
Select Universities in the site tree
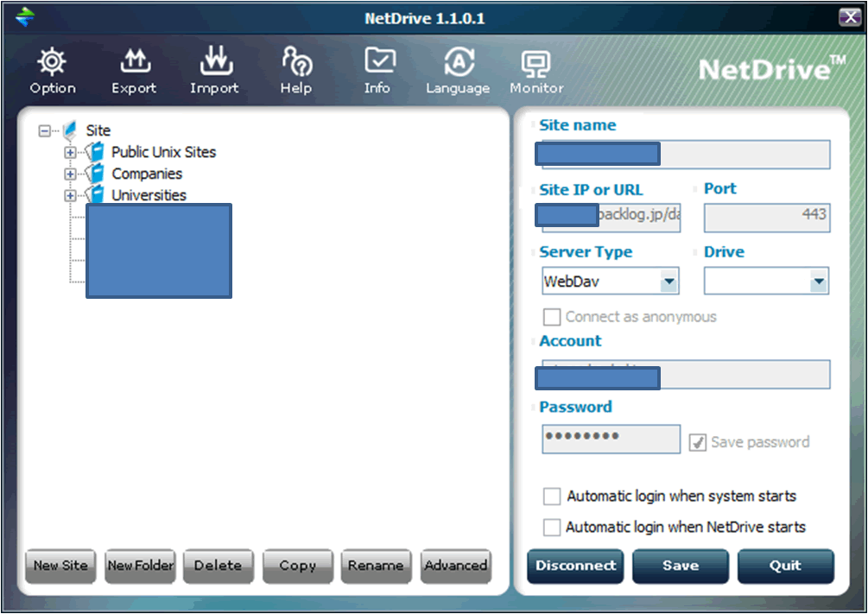point(149,195)
